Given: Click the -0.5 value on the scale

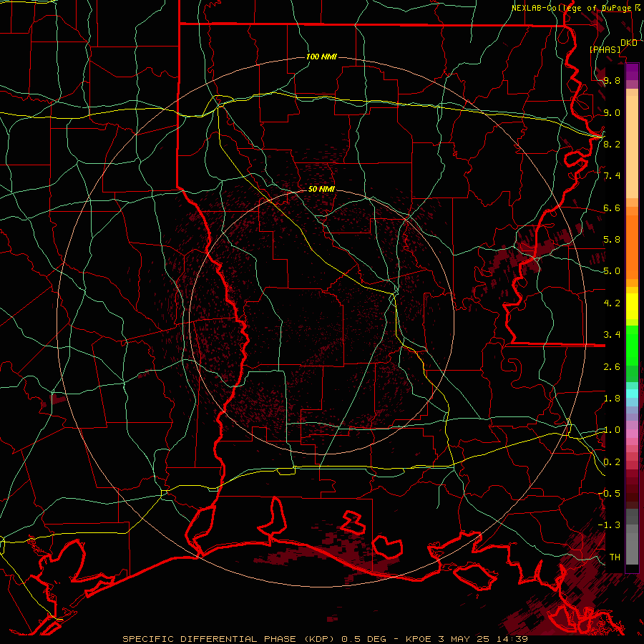Looking at the screenshot, I should (610, 493).
